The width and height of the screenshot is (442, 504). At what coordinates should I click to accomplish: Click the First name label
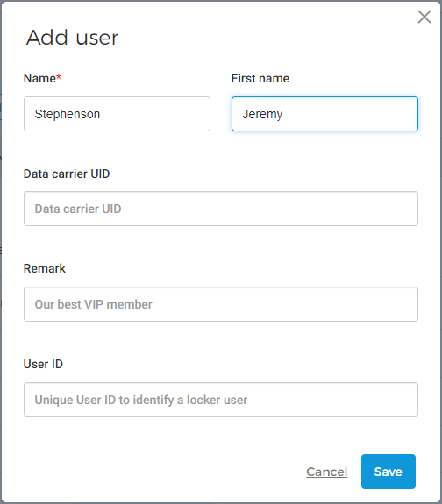point(260,78)
